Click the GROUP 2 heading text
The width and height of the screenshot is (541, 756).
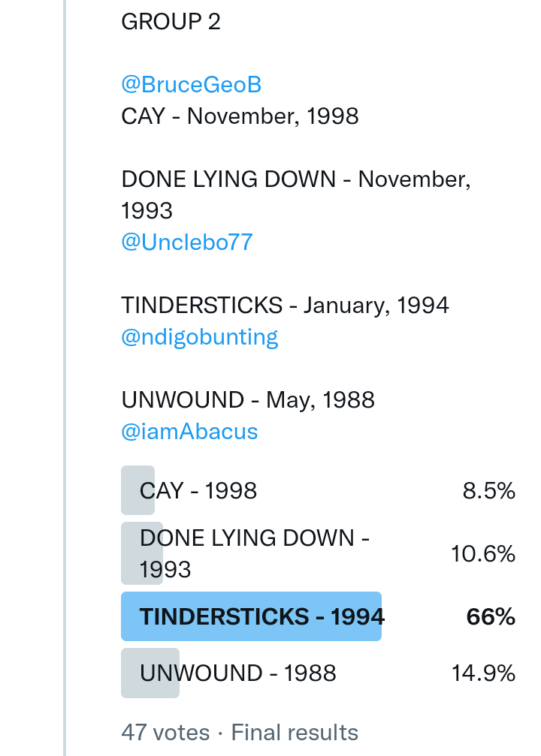point(171,22)
